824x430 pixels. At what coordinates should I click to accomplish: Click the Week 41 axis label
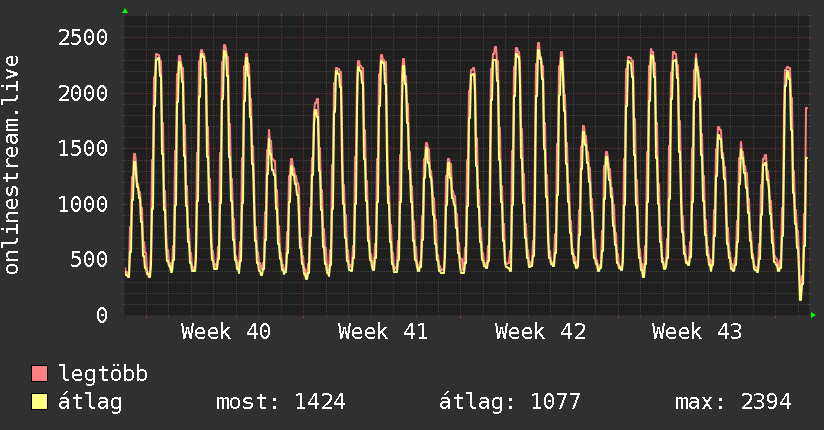(383, 332)
